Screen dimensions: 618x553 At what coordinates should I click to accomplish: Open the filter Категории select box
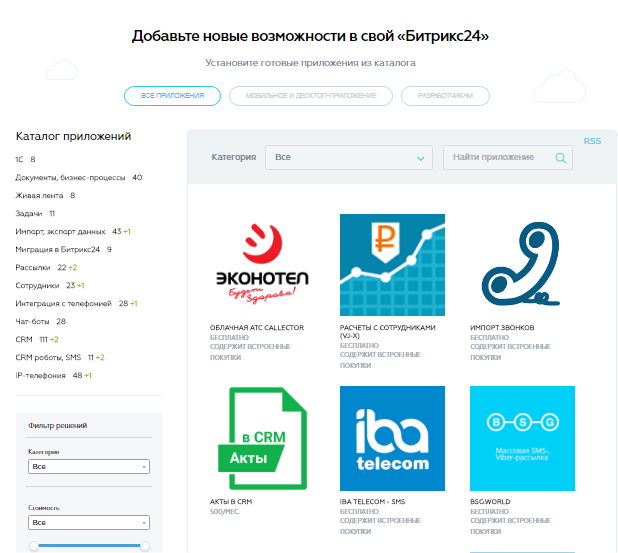89,466
